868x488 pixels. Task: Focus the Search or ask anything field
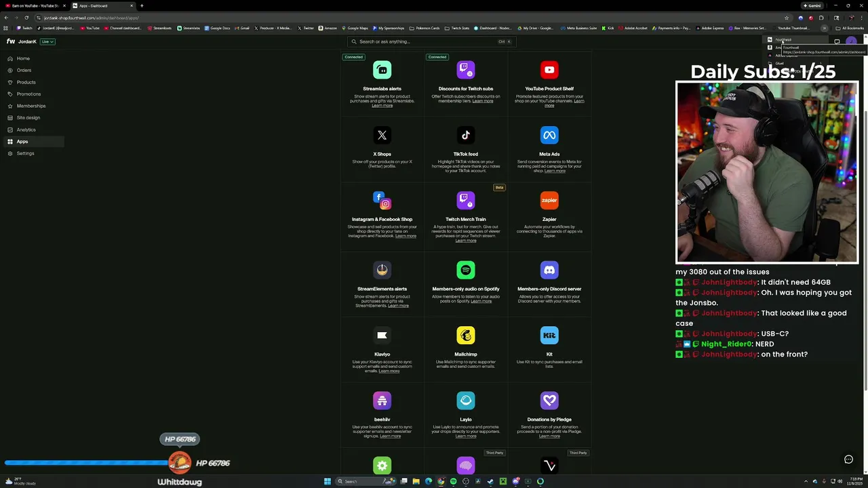coord(431,41)
